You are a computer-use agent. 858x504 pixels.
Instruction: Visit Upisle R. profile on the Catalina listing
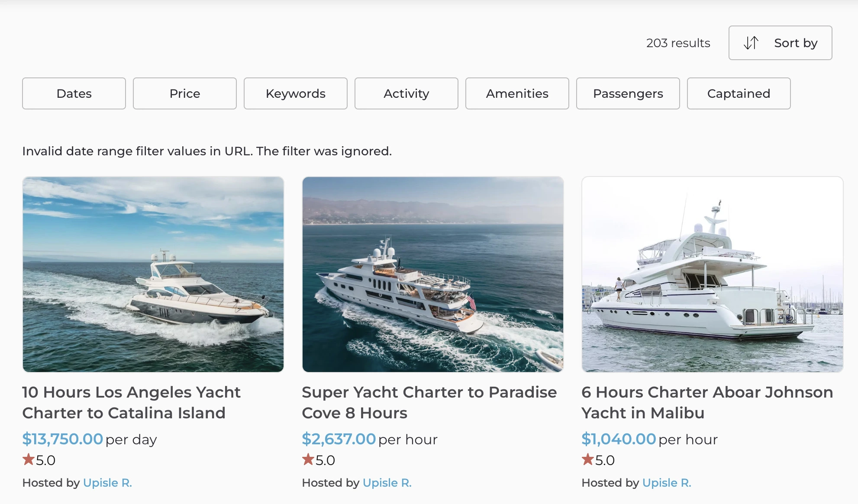[107, 482]
